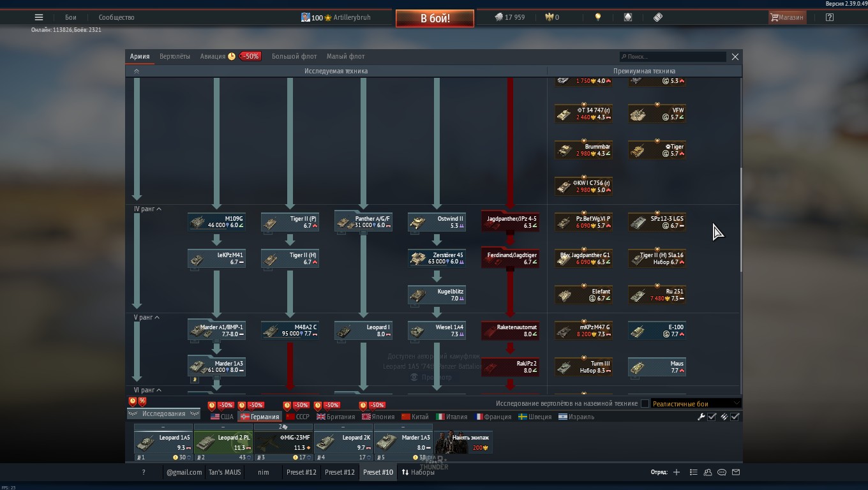Open the Наборы presets button
Viewport: 868px width, 490px height.
coord(418,472)
